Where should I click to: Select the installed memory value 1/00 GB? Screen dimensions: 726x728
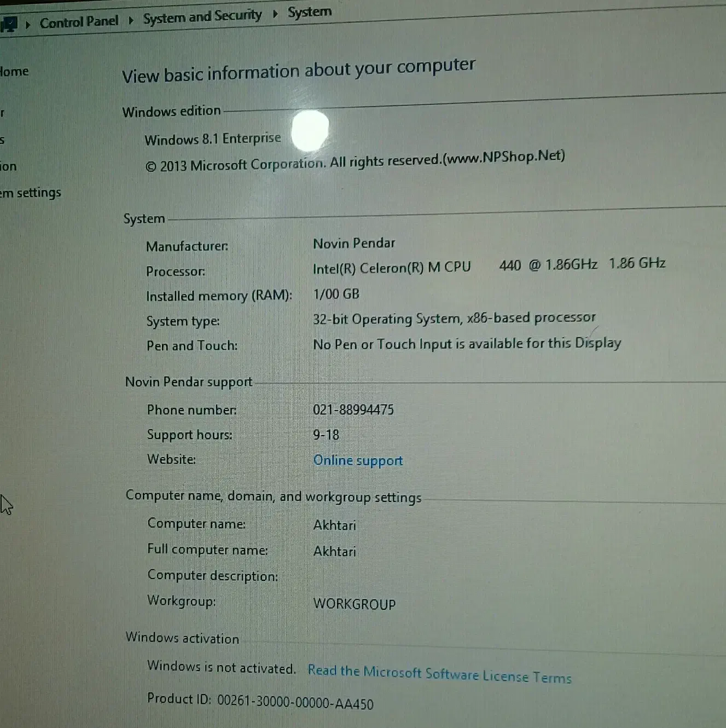click(x=336, y=294)
